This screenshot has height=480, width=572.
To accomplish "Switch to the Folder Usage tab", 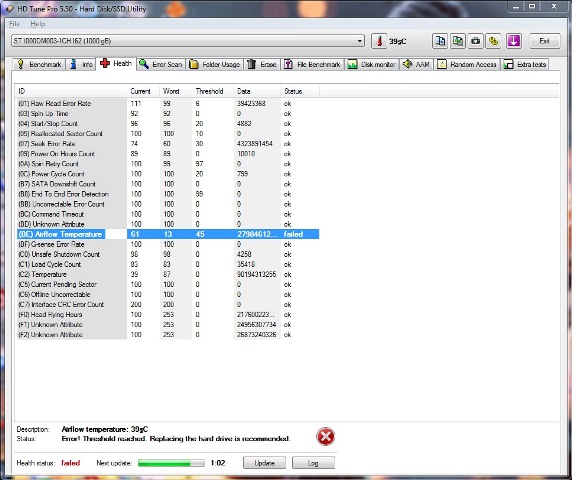I will (x=215, y=65).
